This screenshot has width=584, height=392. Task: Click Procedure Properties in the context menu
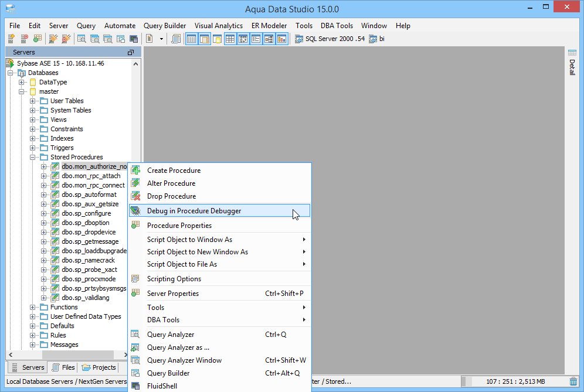tap(219, 226)
